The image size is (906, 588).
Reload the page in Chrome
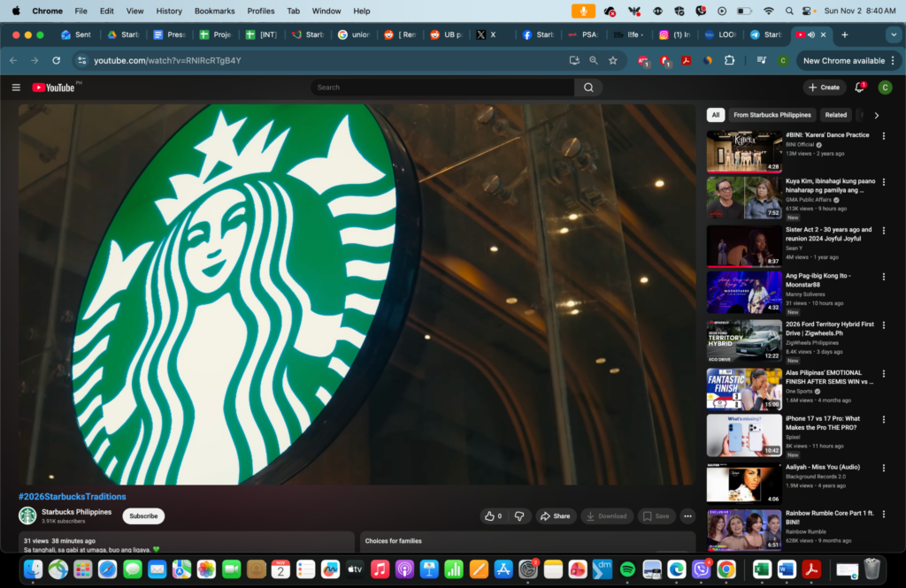coord(57,60)
